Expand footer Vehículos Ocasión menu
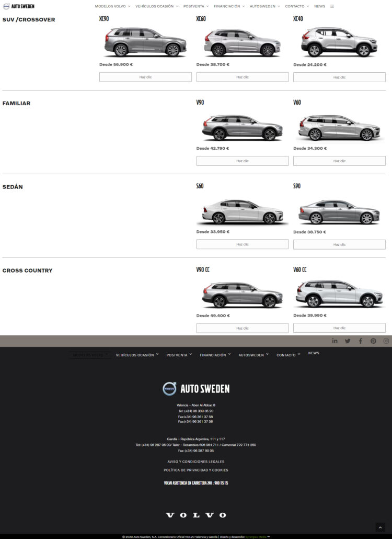392x539 pixels. click(137, 355)
